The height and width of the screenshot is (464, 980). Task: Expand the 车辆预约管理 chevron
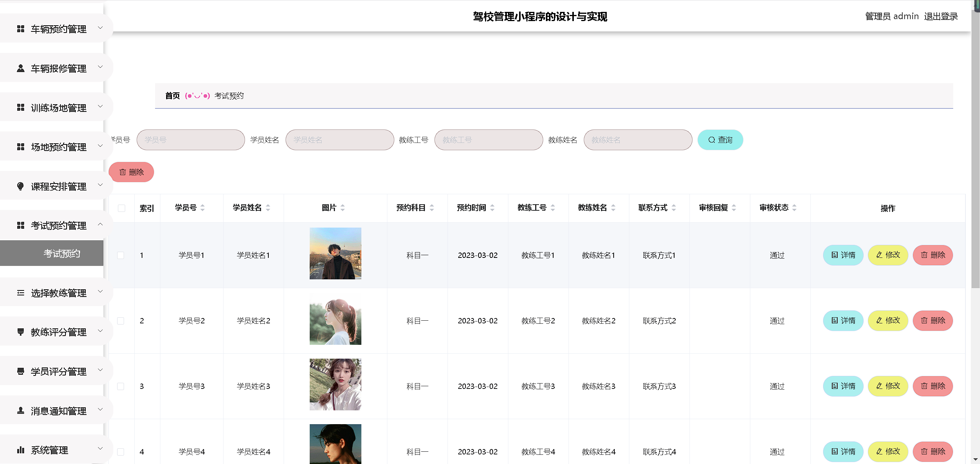pyautogui.click(x=100, y=28)
